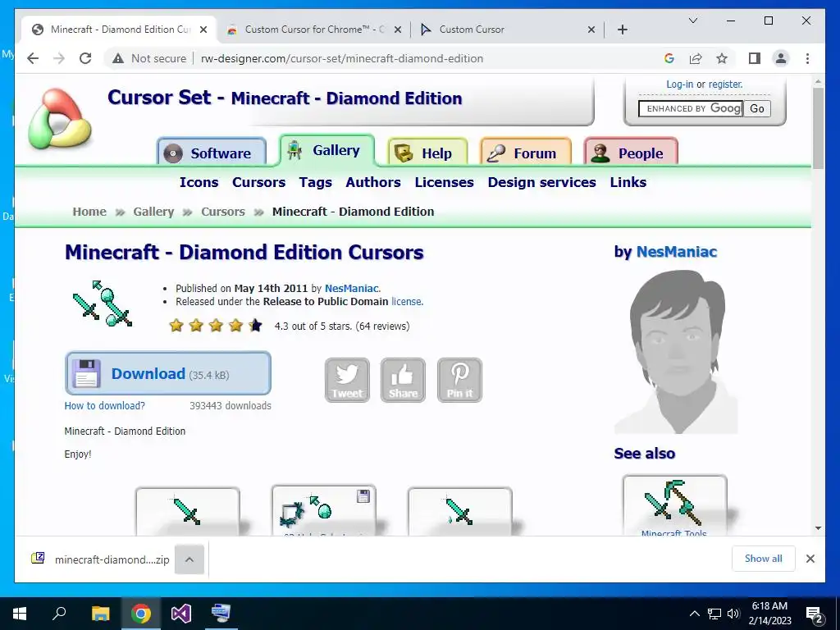Image resolution: width=840 pixels, height=630 pixels.
Task: Open the public domain license link
Action: (x=406, y=302)
